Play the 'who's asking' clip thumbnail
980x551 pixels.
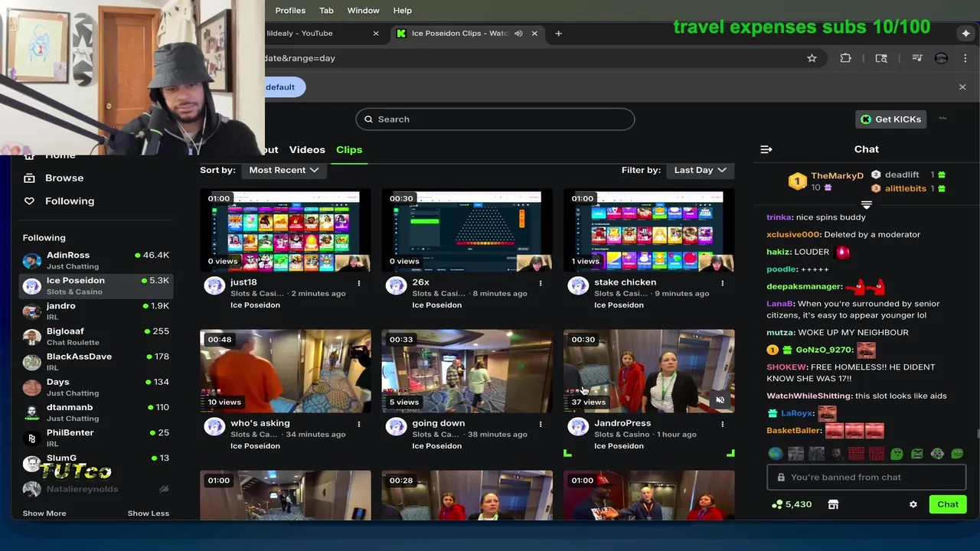click(286, 371)
